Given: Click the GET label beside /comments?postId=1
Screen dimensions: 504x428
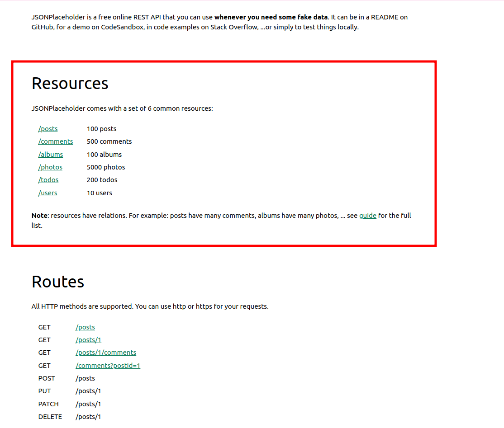Looking at the screenshot, I should pos(44,366).
